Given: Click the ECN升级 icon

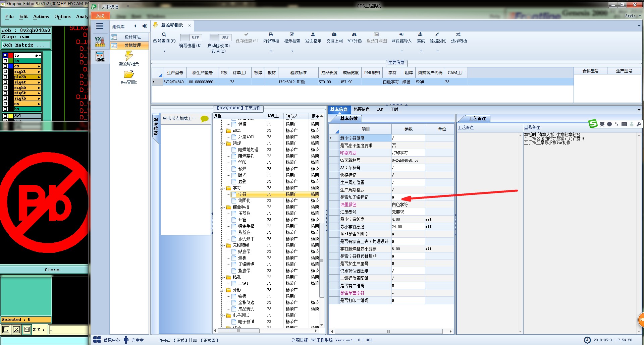Looking at the screenshot, I should pyautogui.click(x=354, y=35).
